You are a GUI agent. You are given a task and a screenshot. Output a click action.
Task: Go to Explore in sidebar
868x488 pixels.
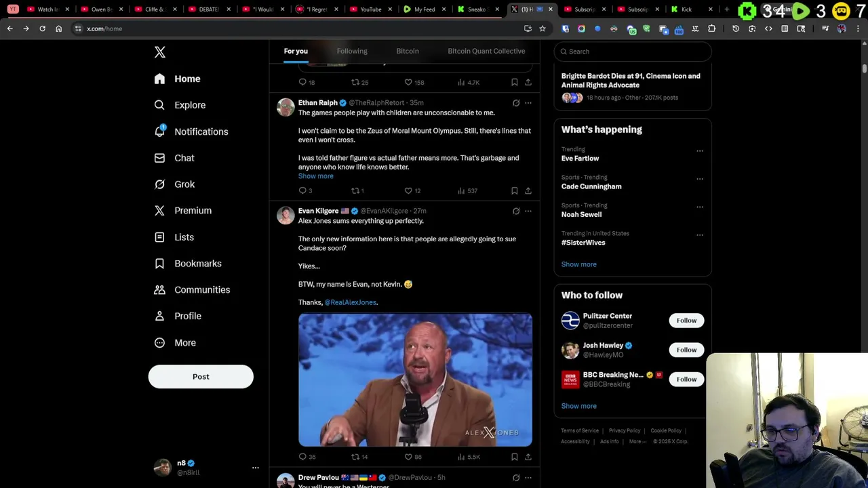(x=180, y=105)
